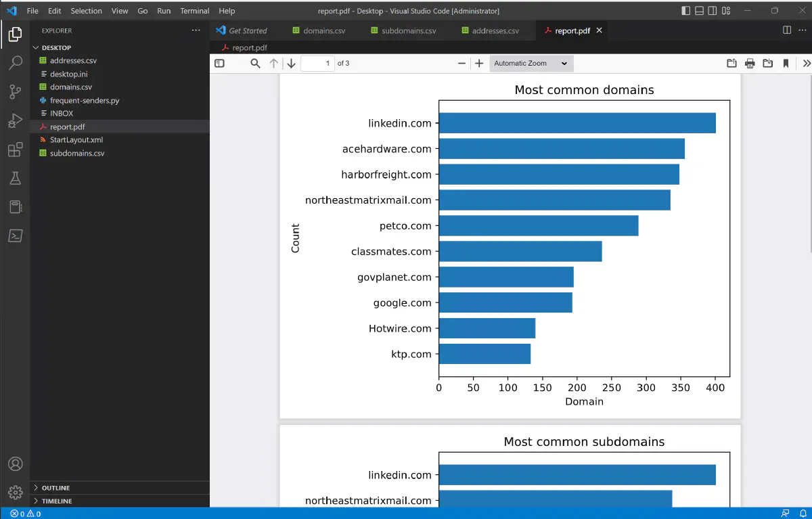Open the Selection menu

coord(87,11)
